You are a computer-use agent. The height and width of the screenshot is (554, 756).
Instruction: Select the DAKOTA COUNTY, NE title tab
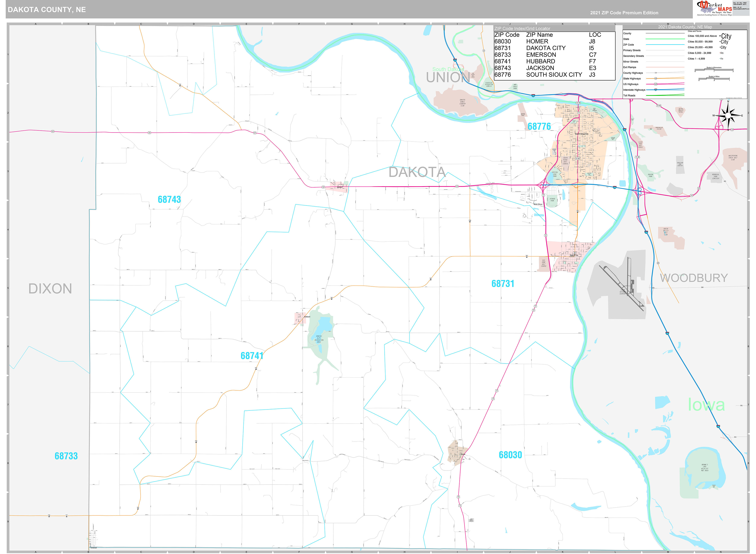[47, 9]
